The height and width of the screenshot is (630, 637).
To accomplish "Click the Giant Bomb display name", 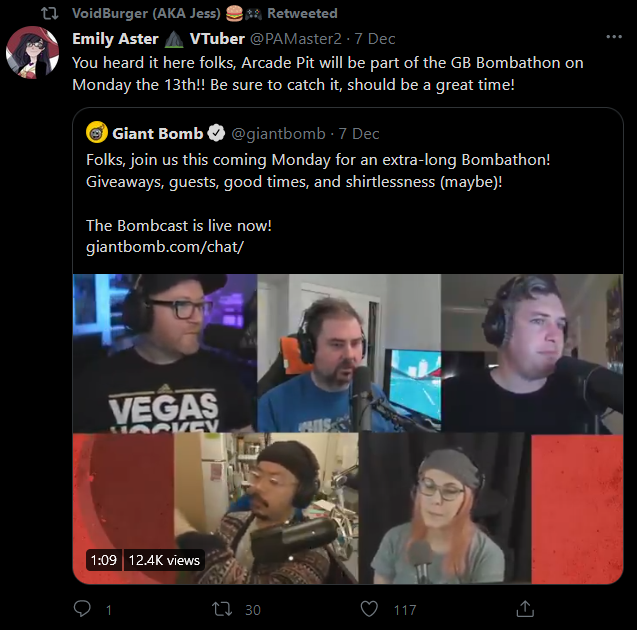I will pos(158,133).
